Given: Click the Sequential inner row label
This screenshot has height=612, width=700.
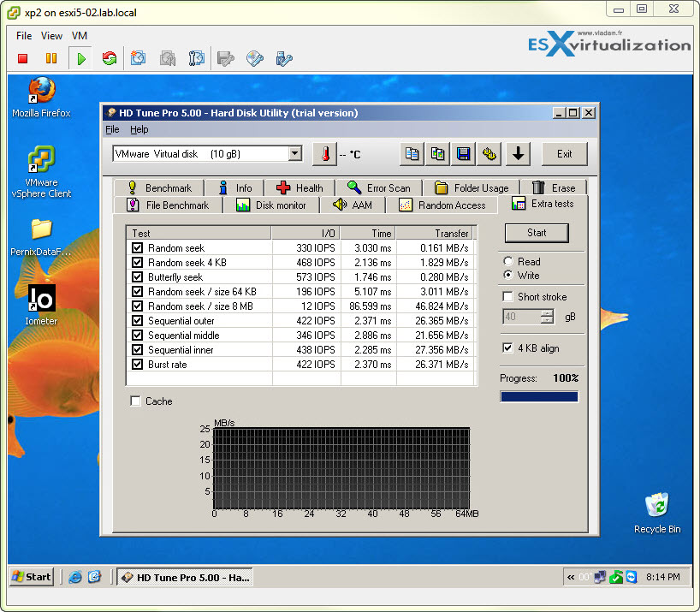Looking at the screenshot, I should [x=181, y=350].
